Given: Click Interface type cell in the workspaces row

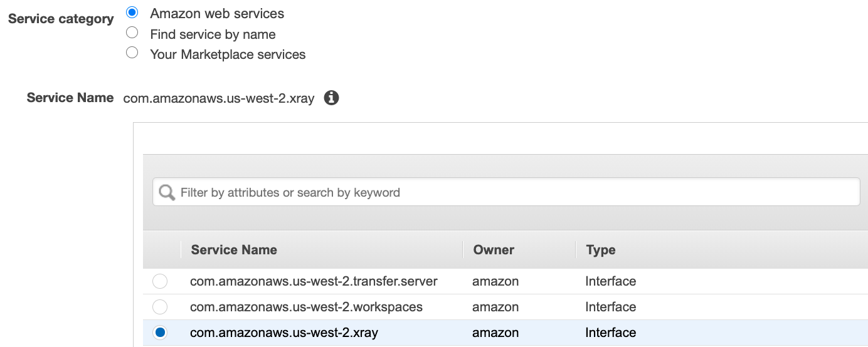Looking at the screenshot, I should click(x=610, y=307).
